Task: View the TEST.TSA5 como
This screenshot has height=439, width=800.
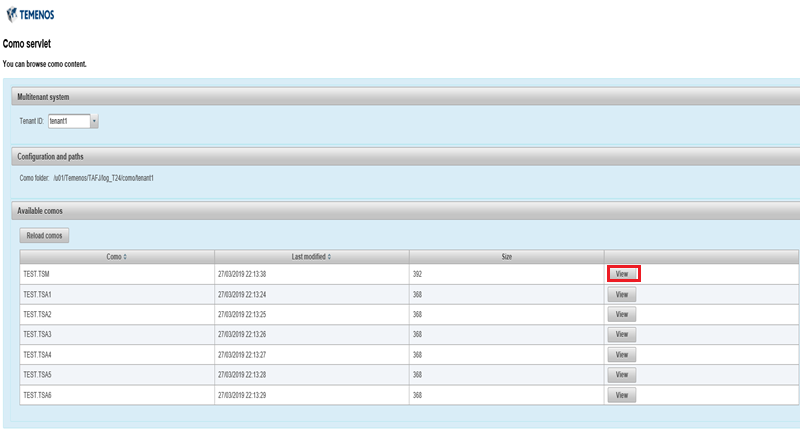Action: [x=622, y=374]
